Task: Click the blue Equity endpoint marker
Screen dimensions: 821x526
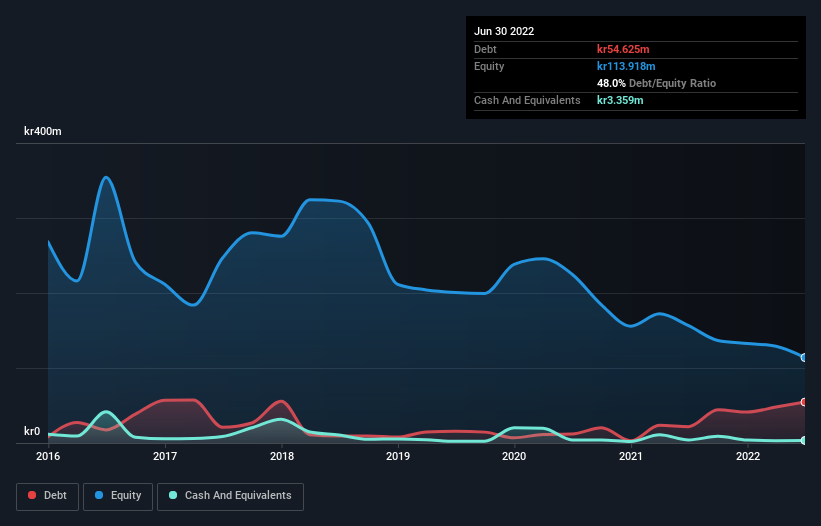Action: pos(804,357)
